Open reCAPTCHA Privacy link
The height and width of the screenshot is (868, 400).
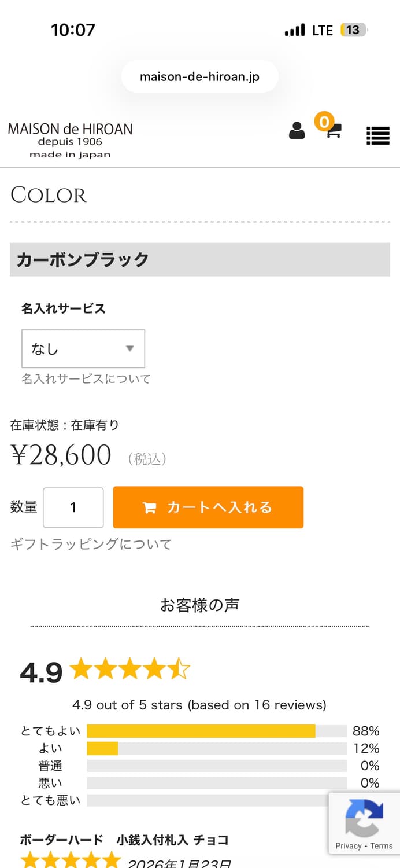point(349,846)
